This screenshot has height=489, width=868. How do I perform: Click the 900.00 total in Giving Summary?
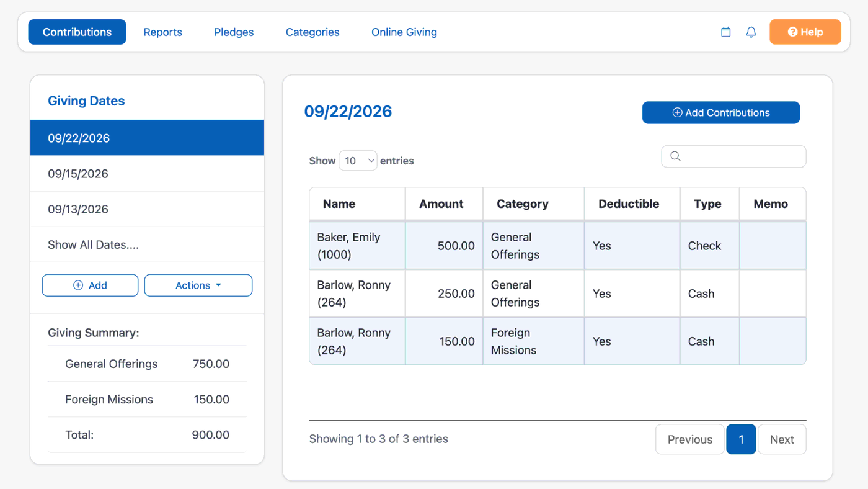(211, 435)
